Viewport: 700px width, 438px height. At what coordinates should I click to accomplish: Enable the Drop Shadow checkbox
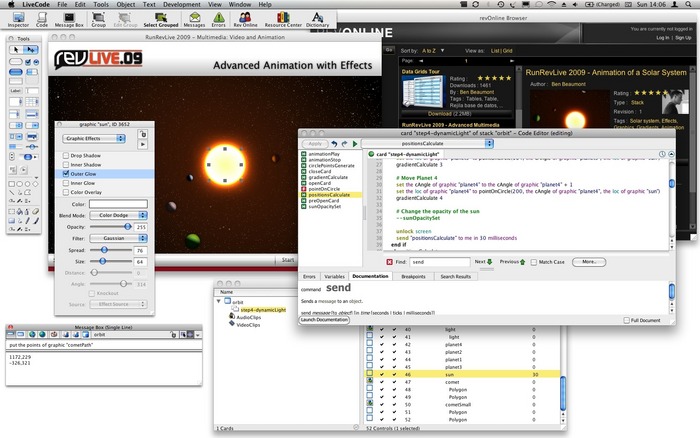click(x=66, y=157)
